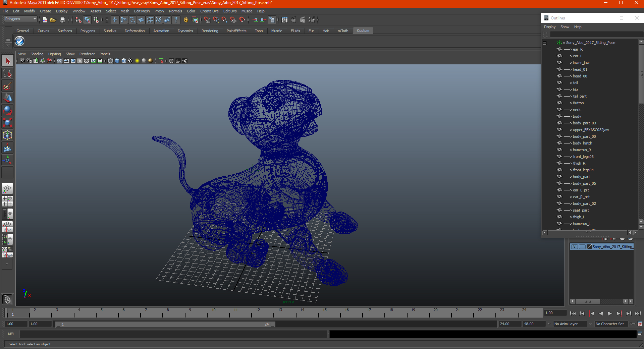The width and height of the screenshot is (644, 349).
Task: Open the Edit Mesh menu
Action: tap(142, 11)
